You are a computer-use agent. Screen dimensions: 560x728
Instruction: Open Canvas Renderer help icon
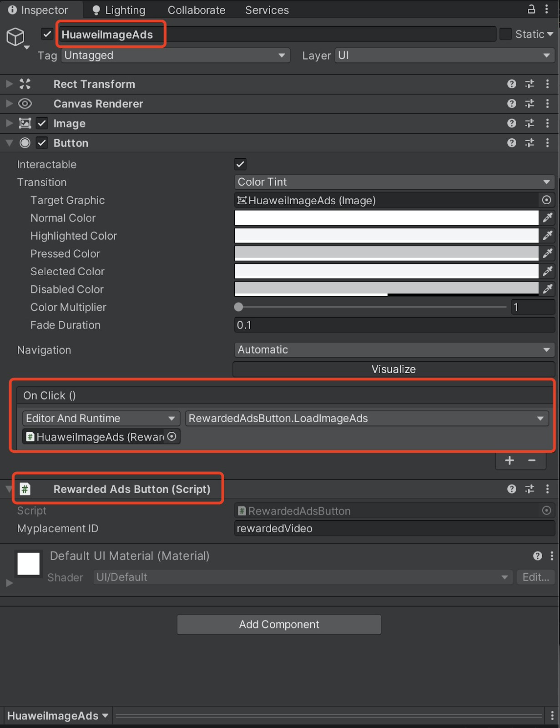pyautogui.click(x=512, y=103)
